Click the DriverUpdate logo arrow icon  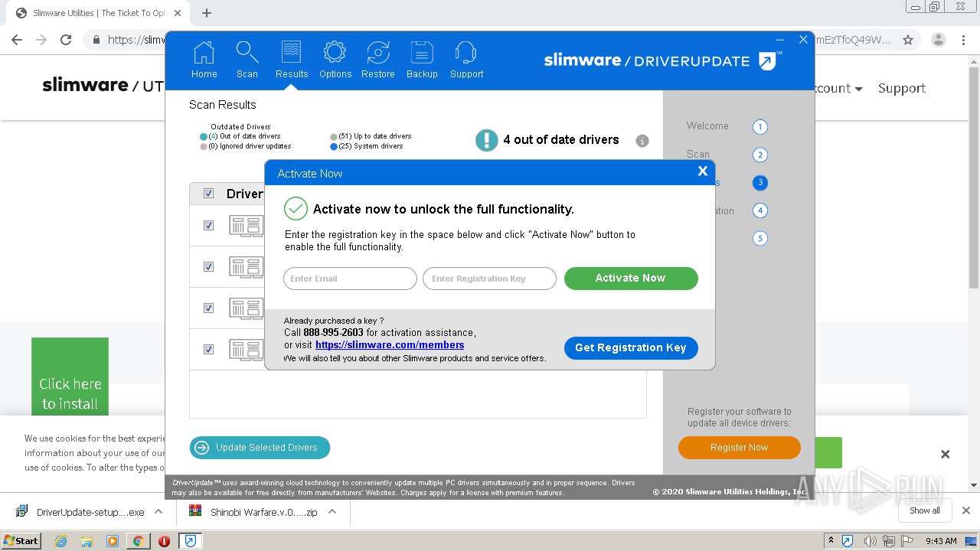click(x=769, y=60)
